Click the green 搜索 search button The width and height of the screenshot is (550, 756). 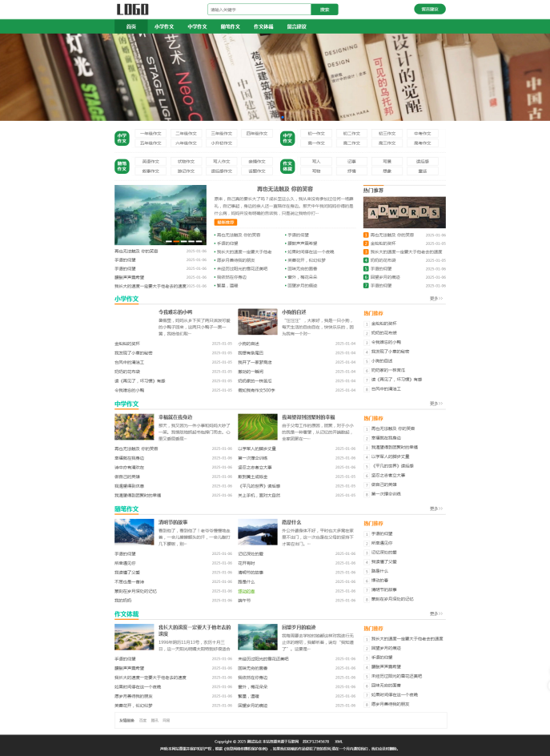(324, 10)
